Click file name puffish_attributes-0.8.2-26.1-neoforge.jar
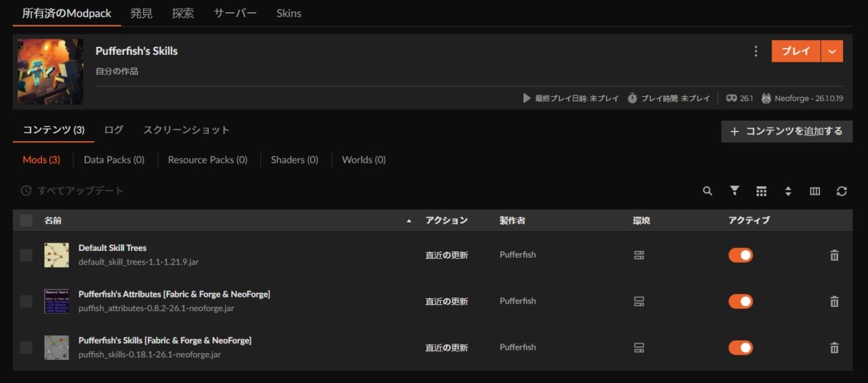Image resolution: width=868 pixels, height=383 pixels. coord(157,308)
